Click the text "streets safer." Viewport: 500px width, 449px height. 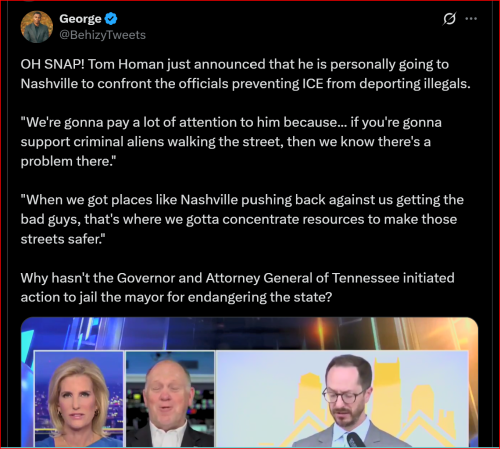coord(63,239)
